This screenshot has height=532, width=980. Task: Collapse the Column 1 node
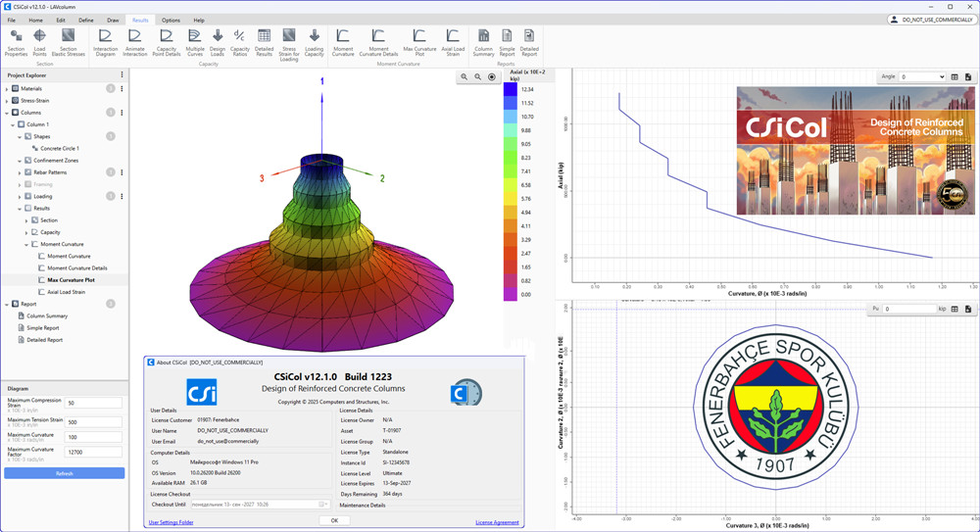pos(13,124)
